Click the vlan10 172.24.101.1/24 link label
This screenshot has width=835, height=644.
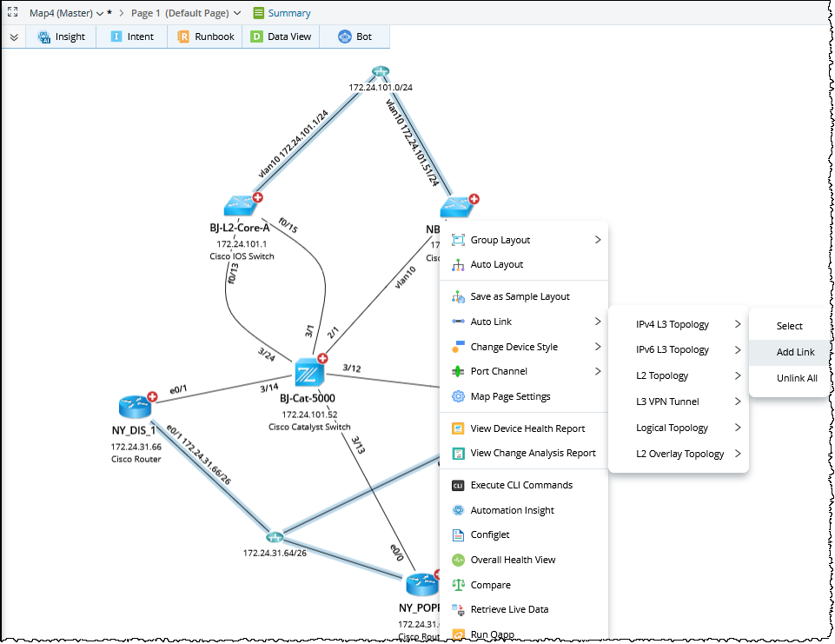[294, 143]
